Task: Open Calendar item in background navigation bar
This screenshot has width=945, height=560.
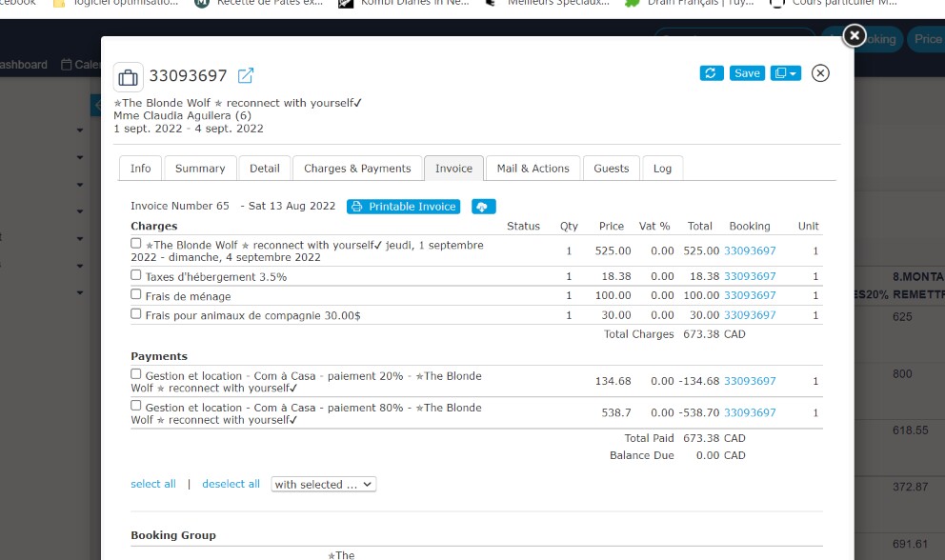Action: pyautogui.click(x=81, y=65)
